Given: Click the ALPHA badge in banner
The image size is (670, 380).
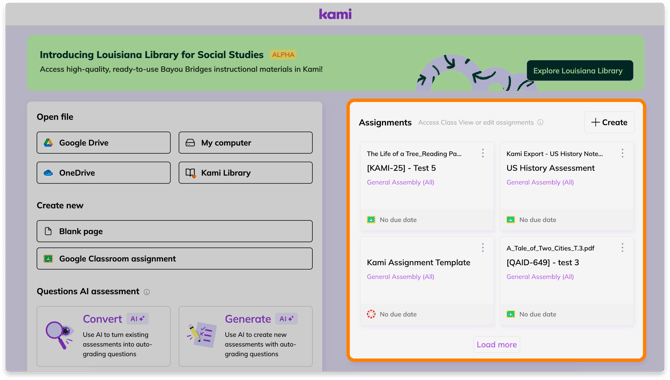Looking at the screenshot, I should (283, 55).
